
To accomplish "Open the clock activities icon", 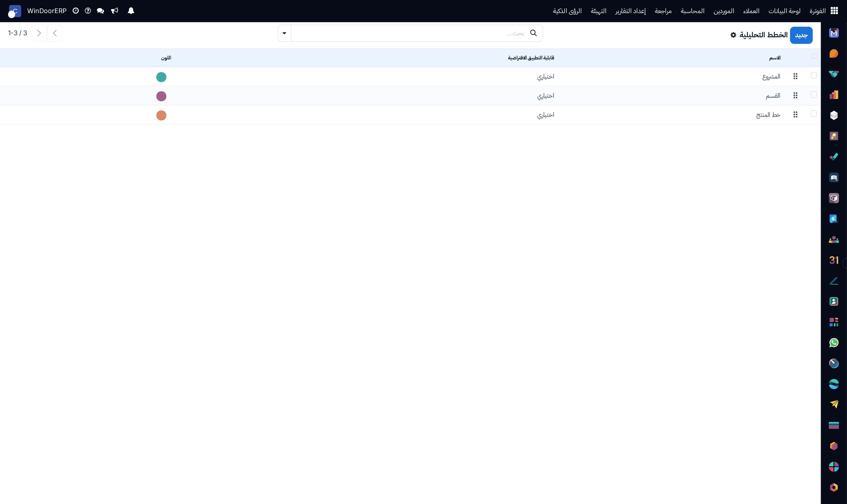I will [x=76, y=11].
